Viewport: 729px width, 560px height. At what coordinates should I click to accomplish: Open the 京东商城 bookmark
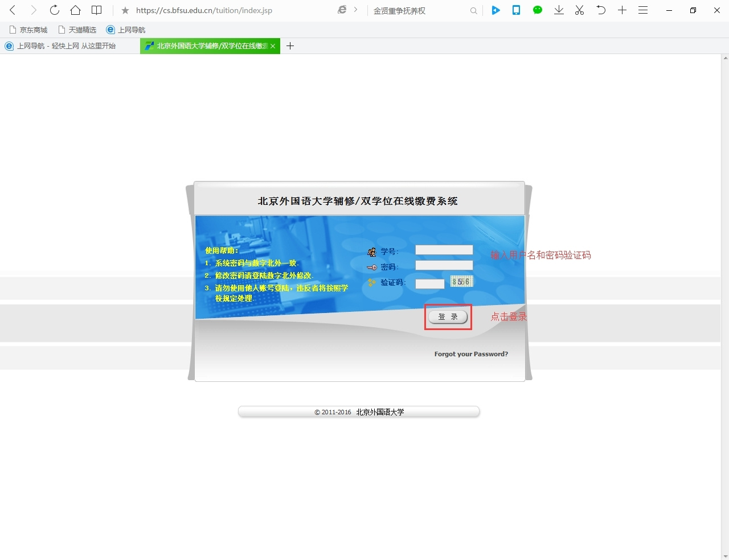click(x=28, y=30)
